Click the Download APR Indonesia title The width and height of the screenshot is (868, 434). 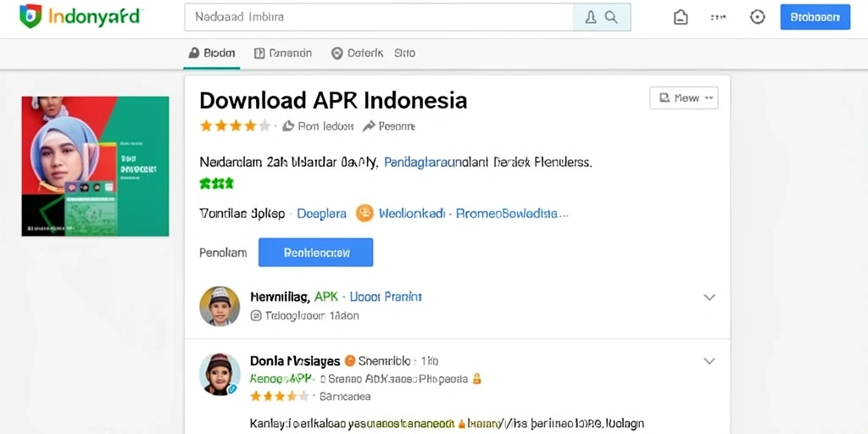pos(333,100)
